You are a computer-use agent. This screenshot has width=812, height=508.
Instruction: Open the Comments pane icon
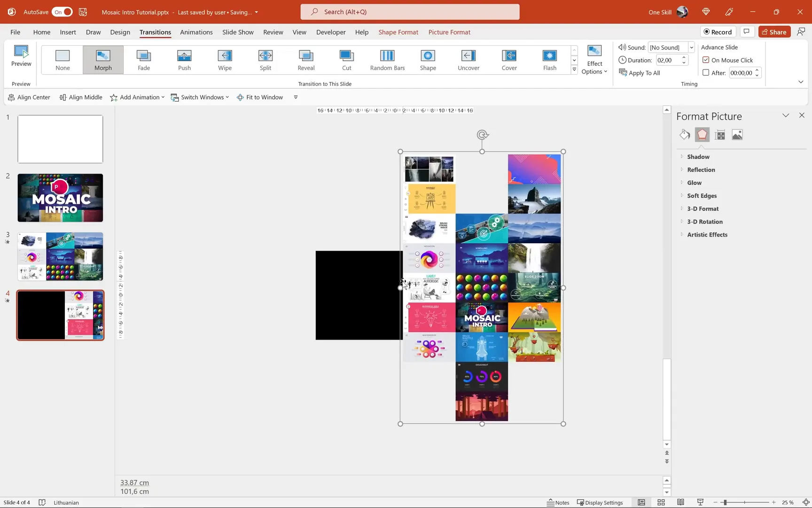[746, 32]
